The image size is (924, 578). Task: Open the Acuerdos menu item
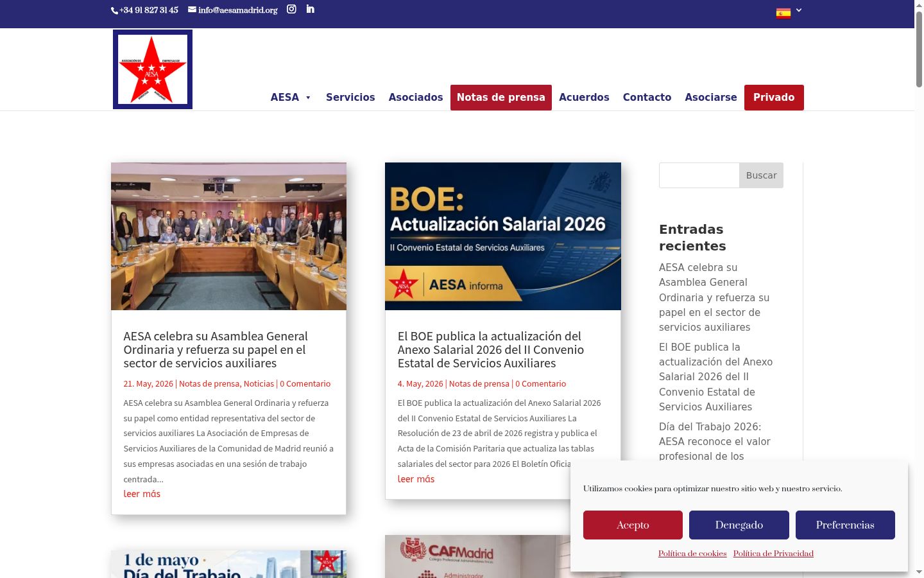584,98
